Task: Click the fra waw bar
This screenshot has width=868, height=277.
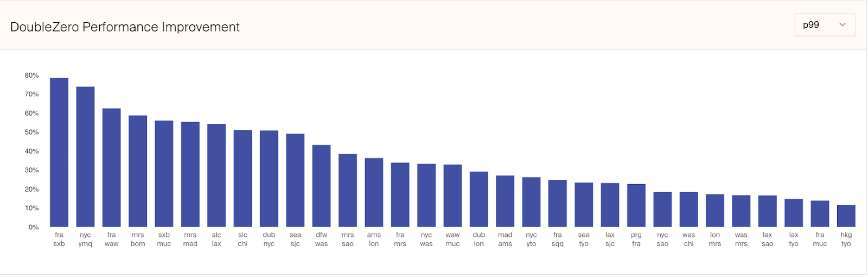Action: coord(112,168)
